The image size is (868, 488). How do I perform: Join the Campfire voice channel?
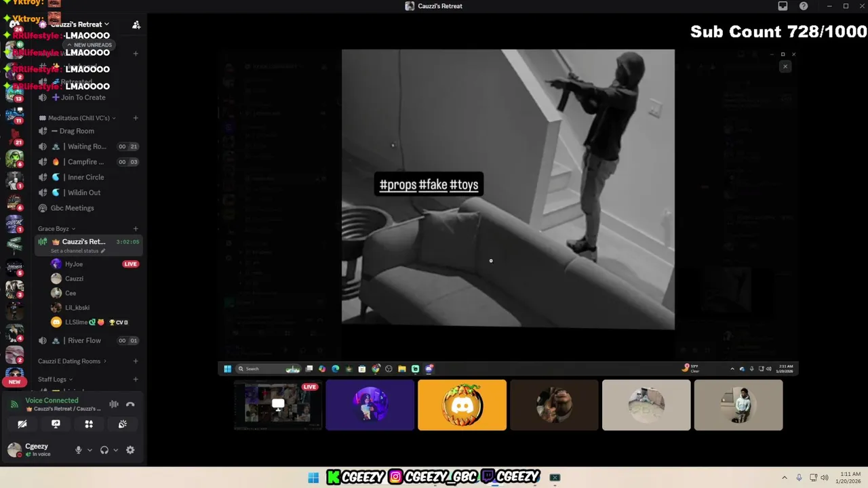pos(88,162)
